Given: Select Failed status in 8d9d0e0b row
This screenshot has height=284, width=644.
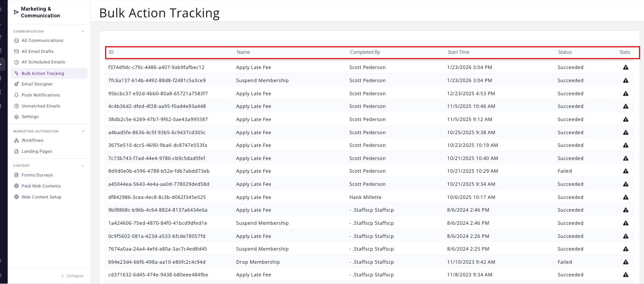Looking at the screenshot, I should coord(565,171).
